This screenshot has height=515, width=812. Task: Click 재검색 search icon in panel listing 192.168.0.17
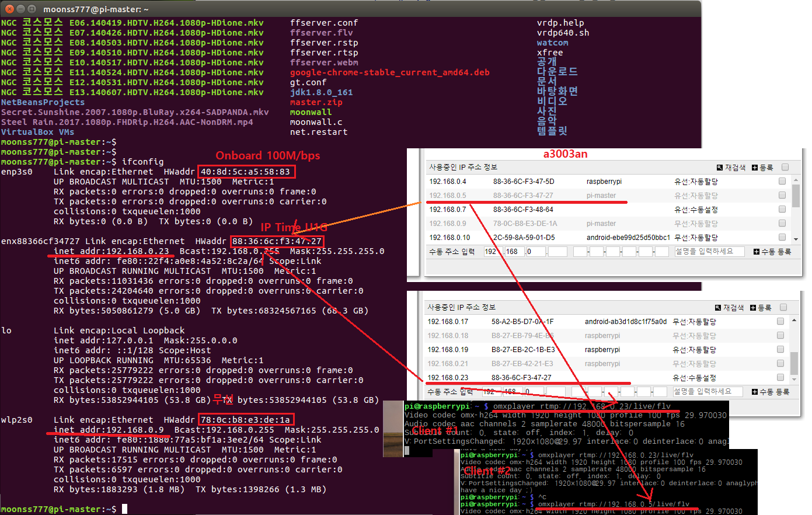pyautogui.click(x=718, y=308)
